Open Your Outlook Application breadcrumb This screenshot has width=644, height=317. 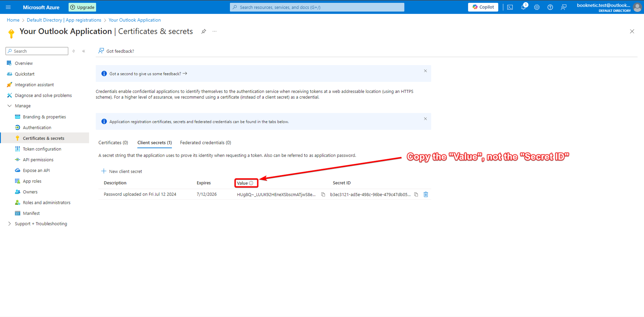pos(135,20)
